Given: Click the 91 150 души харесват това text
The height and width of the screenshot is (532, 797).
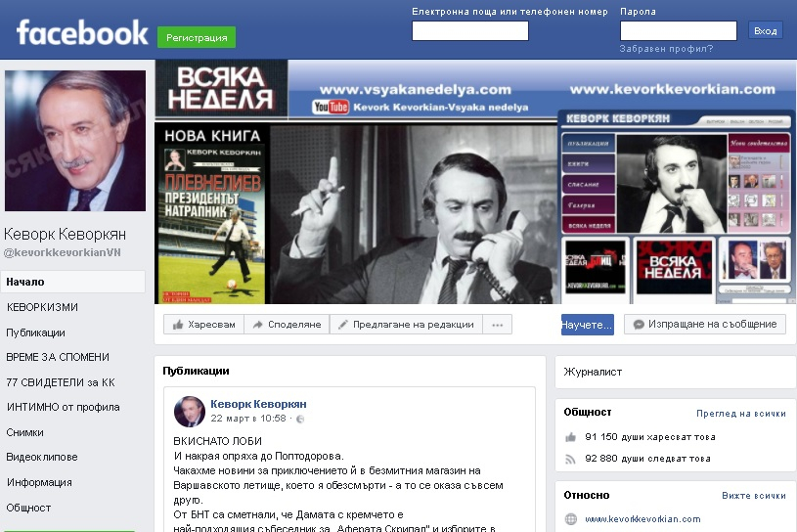Looking at the screenshot, I should [x=650, y=437].
